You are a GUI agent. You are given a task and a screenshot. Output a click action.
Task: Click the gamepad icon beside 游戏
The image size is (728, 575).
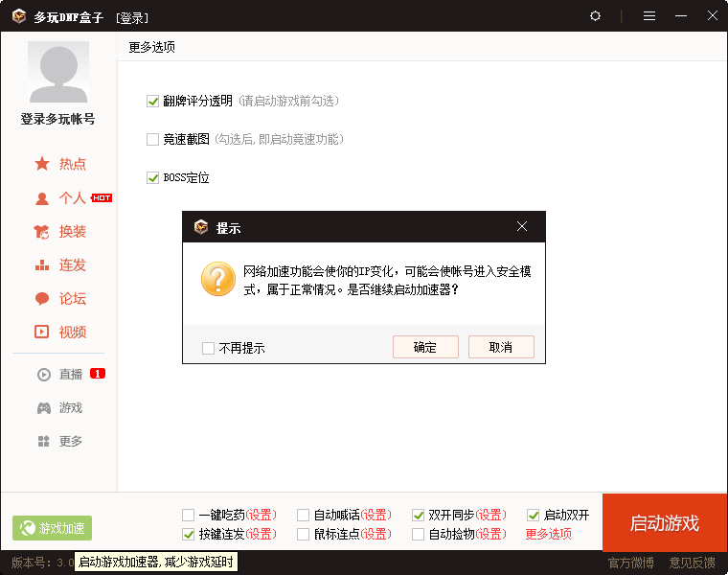click(44, 408)
